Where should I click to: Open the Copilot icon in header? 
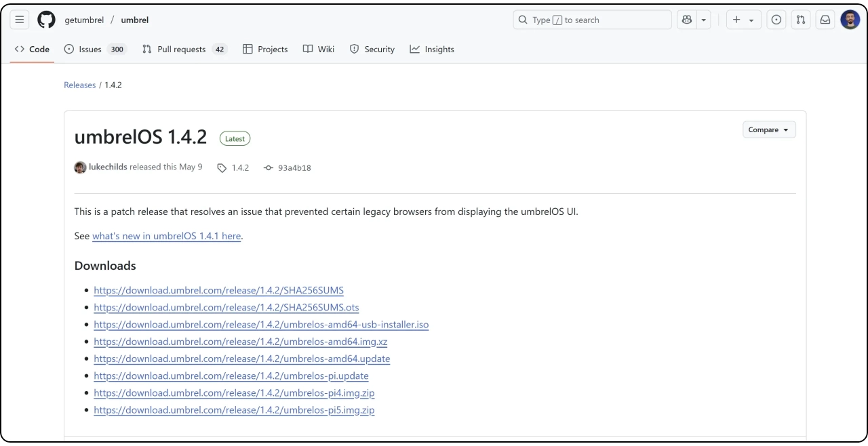point(687,20)
